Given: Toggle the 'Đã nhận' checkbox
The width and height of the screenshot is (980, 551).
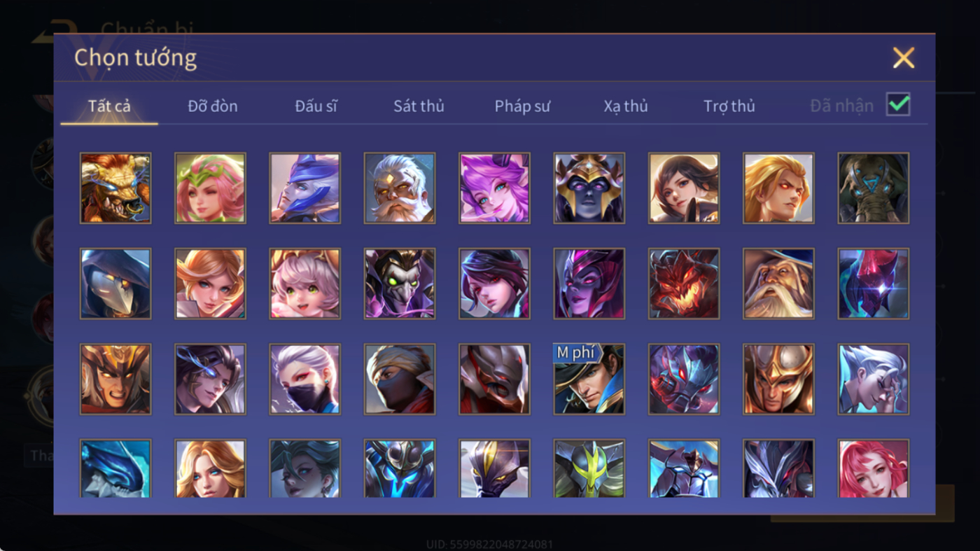Looking at the screenshot, I should (898, 105).
